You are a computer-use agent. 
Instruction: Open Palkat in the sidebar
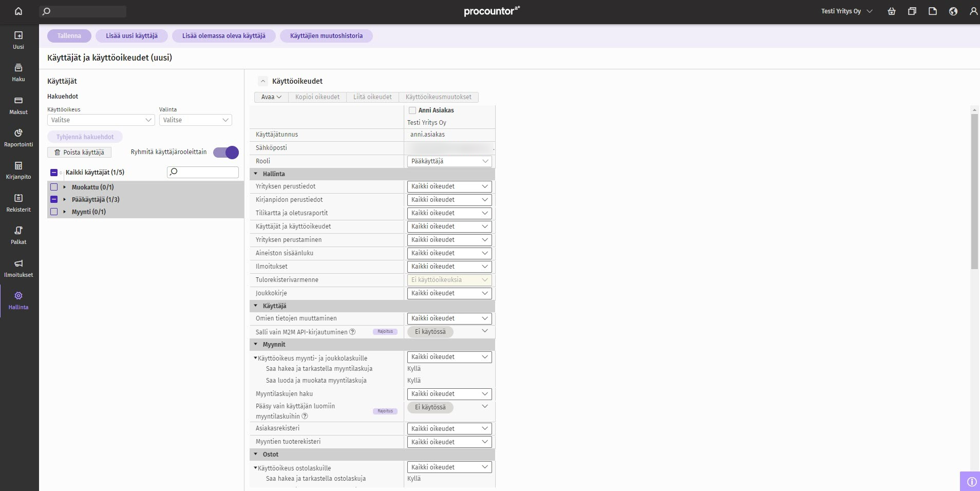tap(18, 235)
